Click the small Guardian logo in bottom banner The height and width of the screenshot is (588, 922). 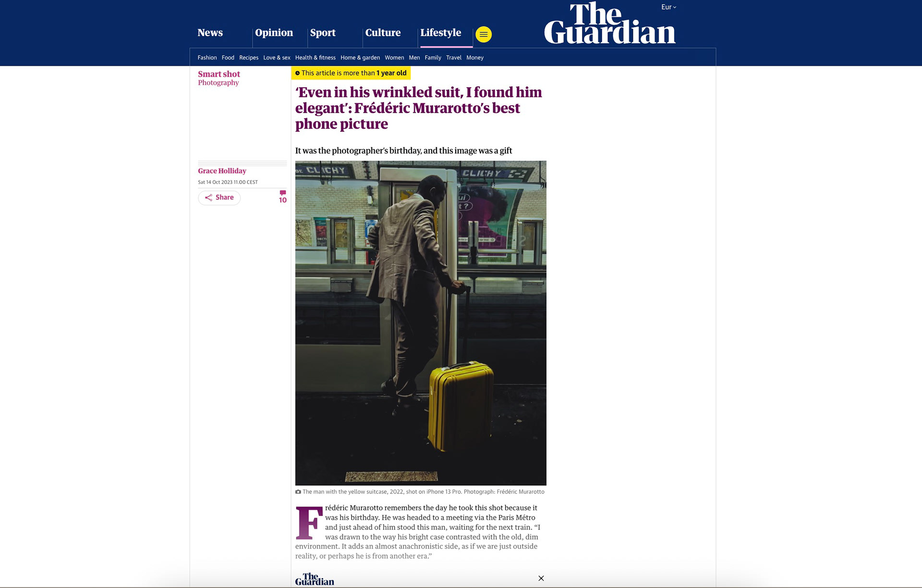pos(315,579)
